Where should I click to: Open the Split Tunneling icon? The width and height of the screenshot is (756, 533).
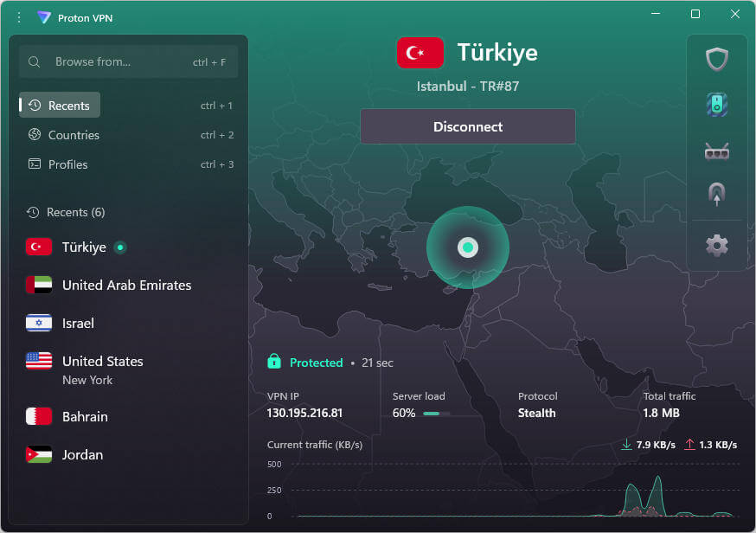click(x=716, y=194)
